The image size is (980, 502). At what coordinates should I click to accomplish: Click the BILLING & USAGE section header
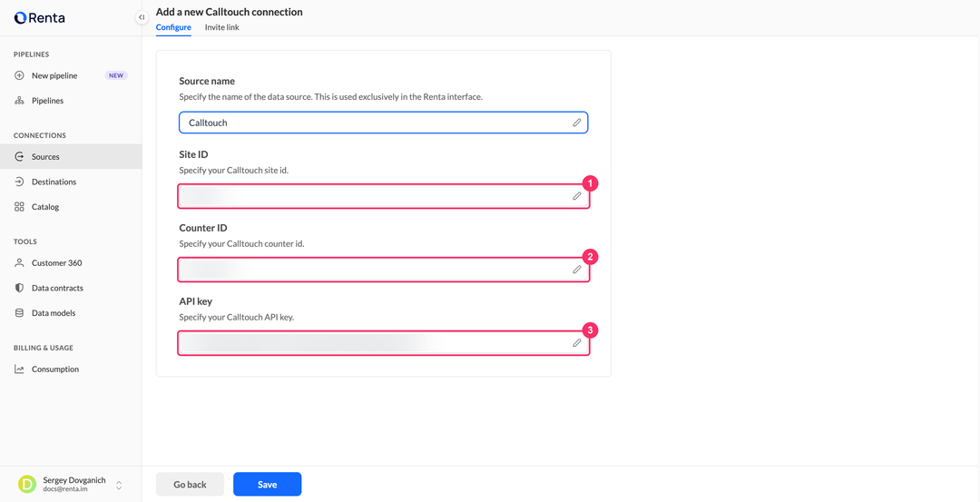pyautogui.click(x=44, y=349)
